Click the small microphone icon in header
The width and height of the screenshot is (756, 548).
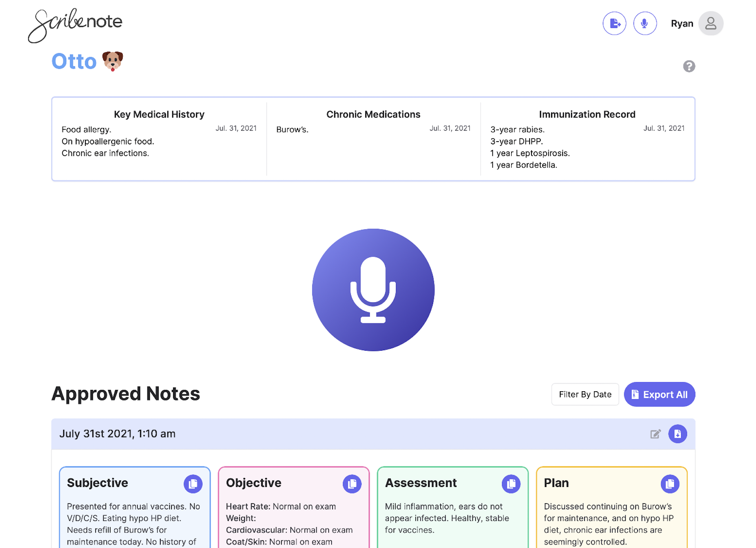tap(645, 24)
